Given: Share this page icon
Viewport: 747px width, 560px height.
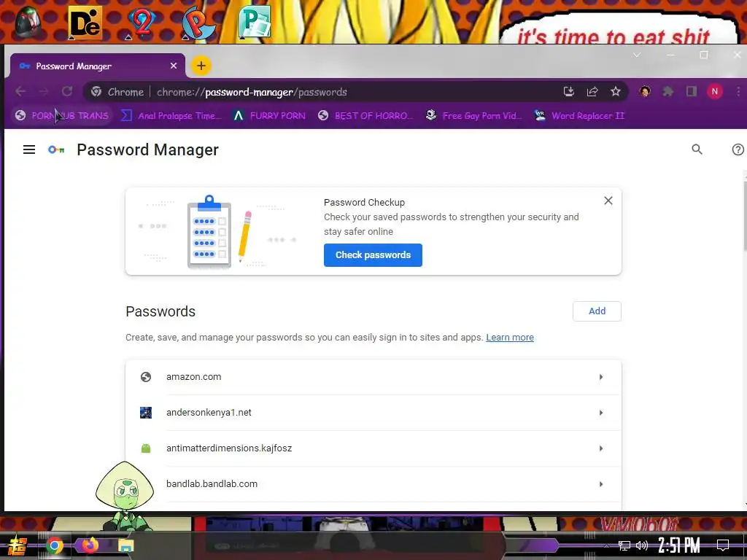Looking at the screenshot, I should coord(592,91).
